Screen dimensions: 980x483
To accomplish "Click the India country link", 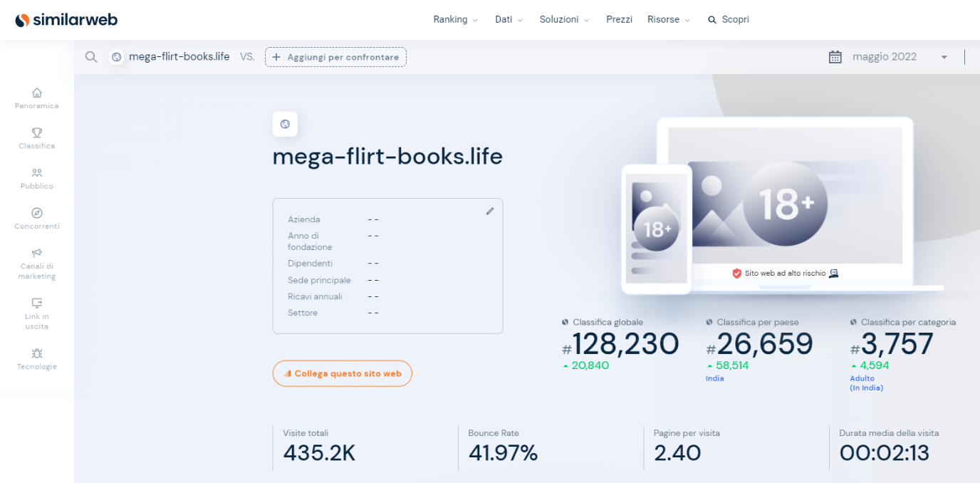I will (714, 378).
